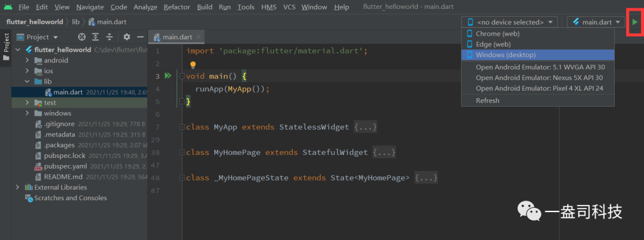Open the Run menu
Image resolution: width=644 pixels, height=240 pixels.
coord(225,7)
